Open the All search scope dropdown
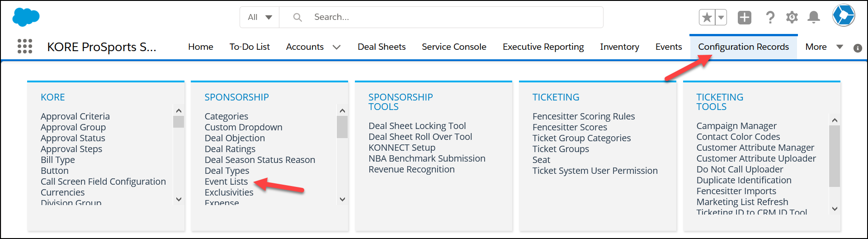The width and height of the screenshot is (868, 239). coord(260,17)
